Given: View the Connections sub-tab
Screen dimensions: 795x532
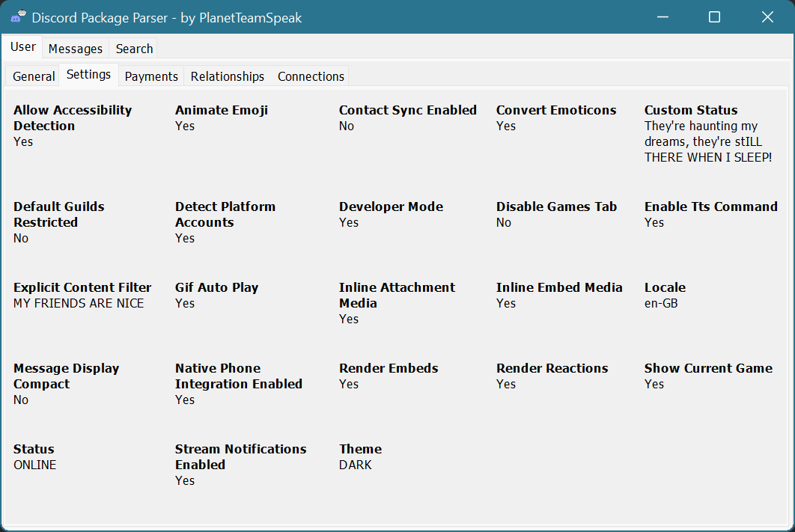Looking at the screenshot, I should pos(311,76).
